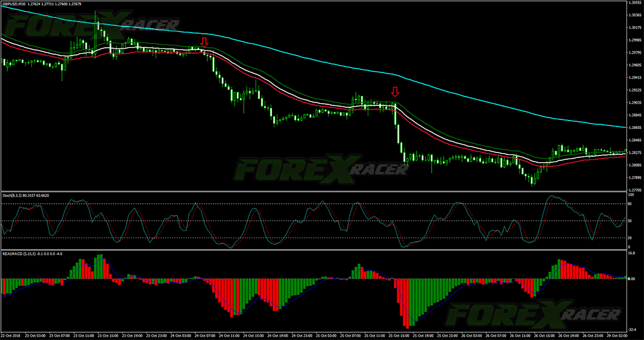Click the 1.29415 price axis label

[x=635, y=77]
